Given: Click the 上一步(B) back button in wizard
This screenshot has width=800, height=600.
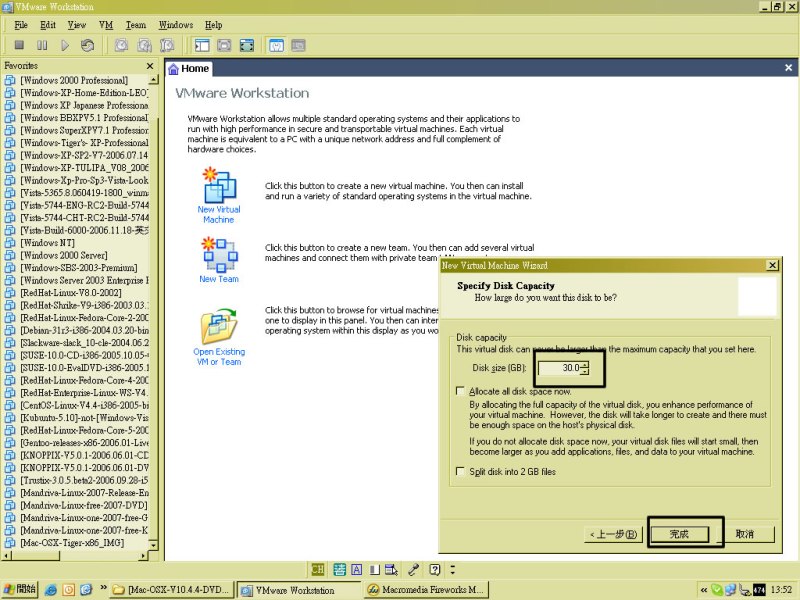Looking at the screenshot, I should pos(613,534).
